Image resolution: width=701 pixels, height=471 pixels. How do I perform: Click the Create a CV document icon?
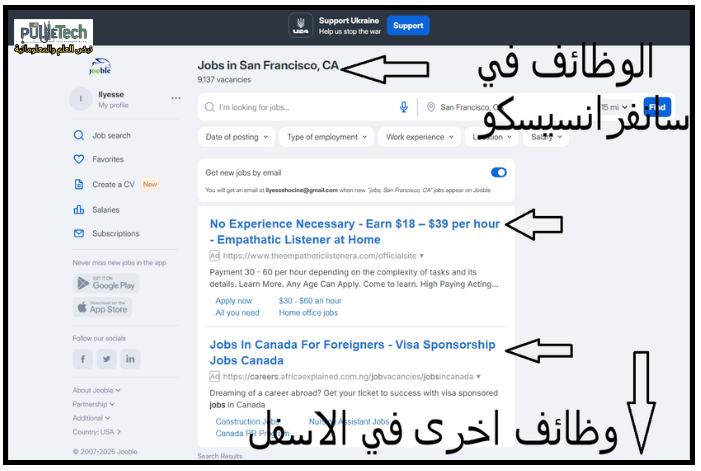coord(79,184)
